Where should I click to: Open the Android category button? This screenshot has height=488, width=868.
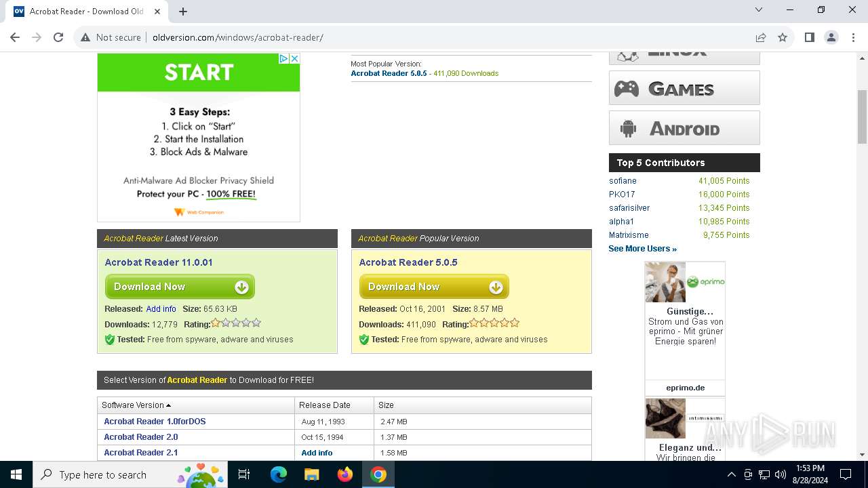click(x=684, y=128)
